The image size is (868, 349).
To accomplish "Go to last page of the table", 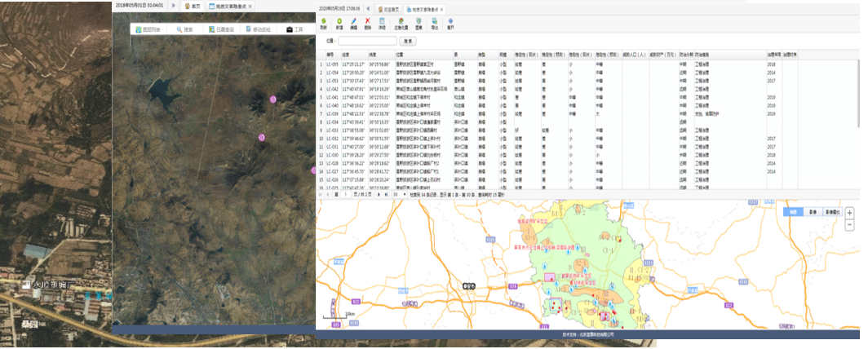I will point(386,195).
